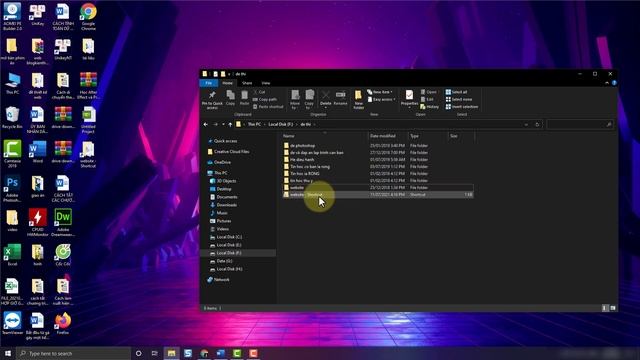The height and width of the screenshot is (360, 640).
Task: Click the blue Help icon in Explorer
Action: coord(614,83)
